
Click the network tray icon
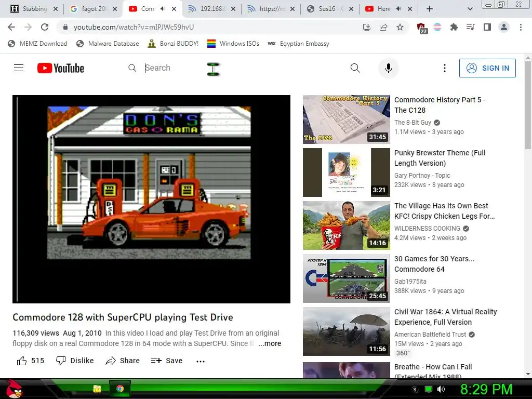coord(429,389)
